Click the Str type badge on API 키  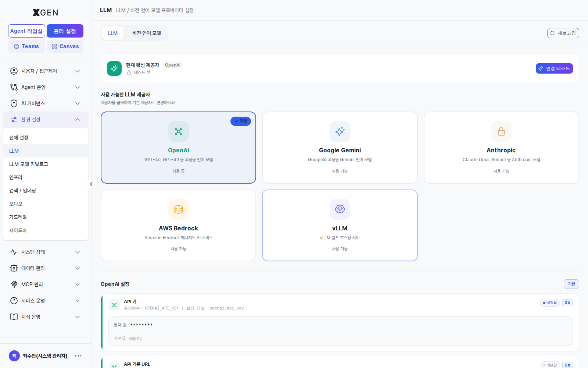567,303
